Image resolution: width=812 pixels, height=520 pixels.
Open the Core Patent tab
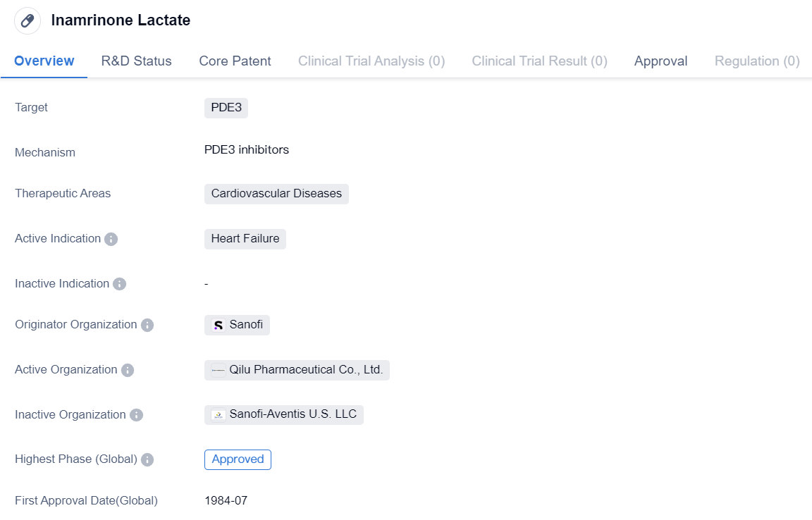(x=235, y=61)
